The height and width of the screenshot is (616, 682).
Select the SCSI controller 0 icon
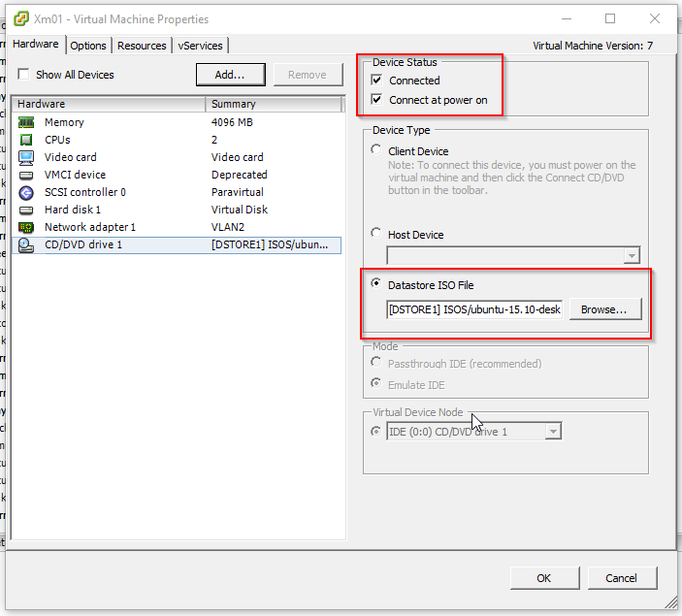26,192
